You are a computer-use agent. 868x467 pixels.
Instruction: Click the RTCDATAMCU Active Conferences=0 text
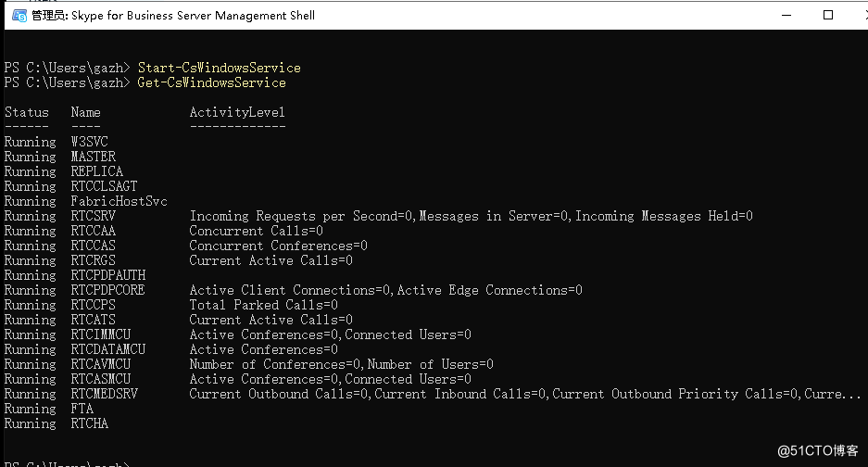click(x=263, y=349)
